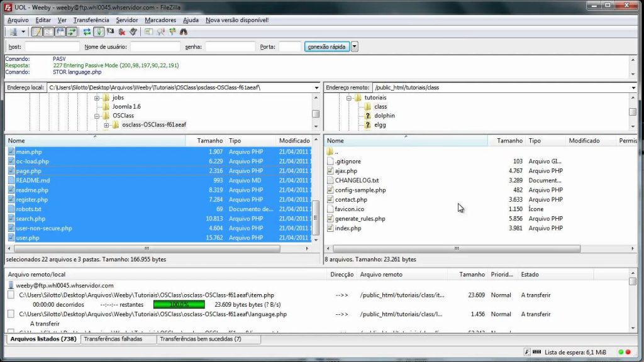Cancel the current operation flag icon
This screenshot has width=644, height=362.
click(x=111, y=31)
